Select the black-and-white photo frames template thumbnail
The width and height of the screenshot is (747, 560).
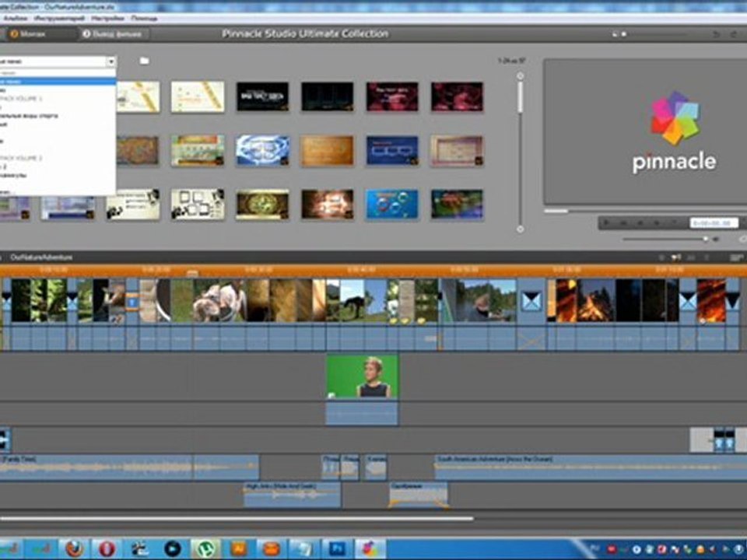coord(198,205)
